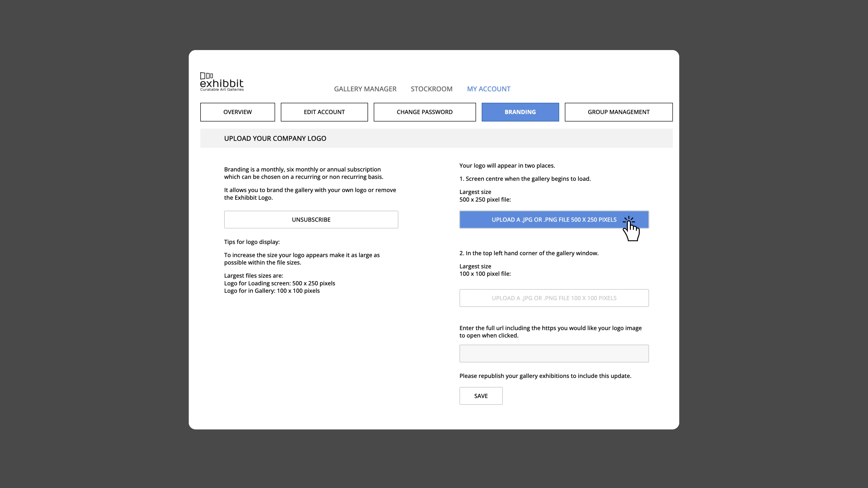Click 'Your logo will appear in two places.' text
Viewport: 868px width, 488px height.
coord(507,165)
